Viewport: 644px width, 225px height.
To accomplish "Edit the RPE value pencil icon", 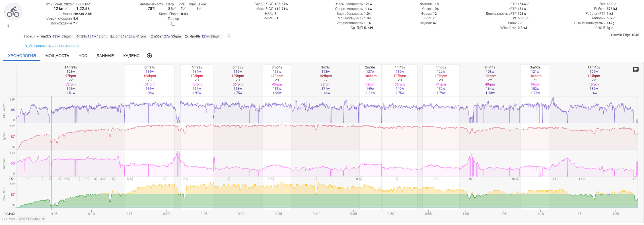I will pos(184,9).
